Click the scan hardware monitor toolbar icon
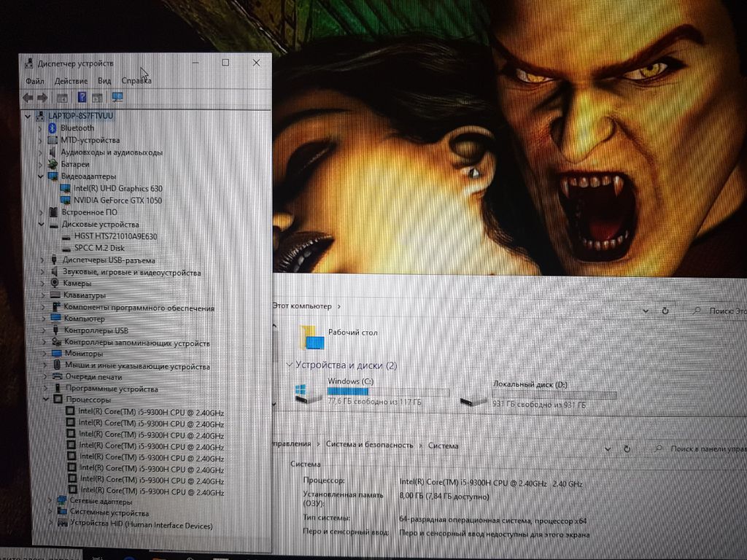747x560 pixels. point(117,97)
